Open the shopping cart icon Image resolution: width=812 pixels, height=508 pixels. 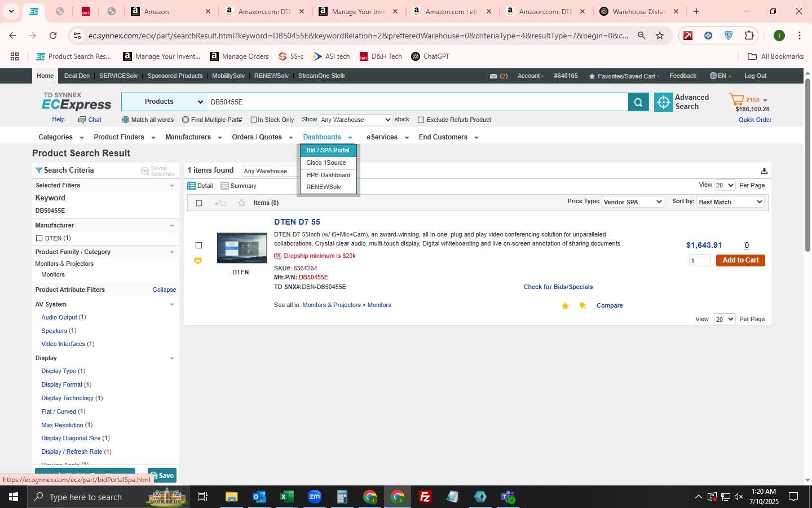click(736, 100)
